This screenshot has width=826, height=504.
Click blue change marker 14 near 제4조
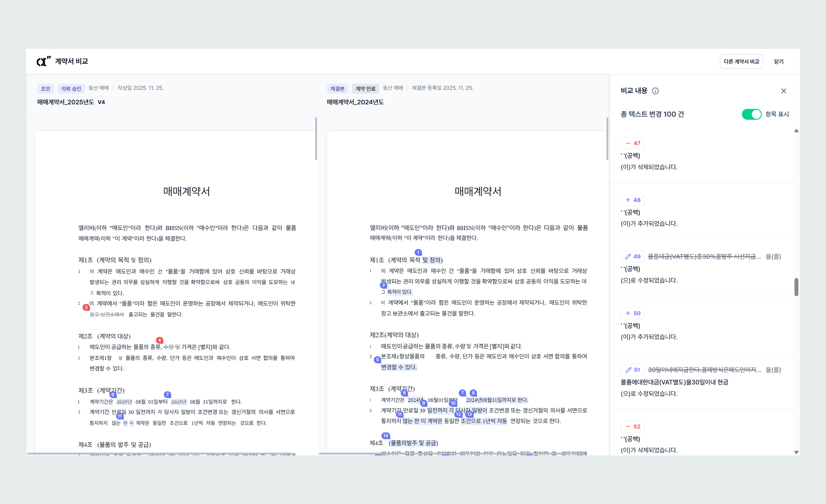(386, 436)
